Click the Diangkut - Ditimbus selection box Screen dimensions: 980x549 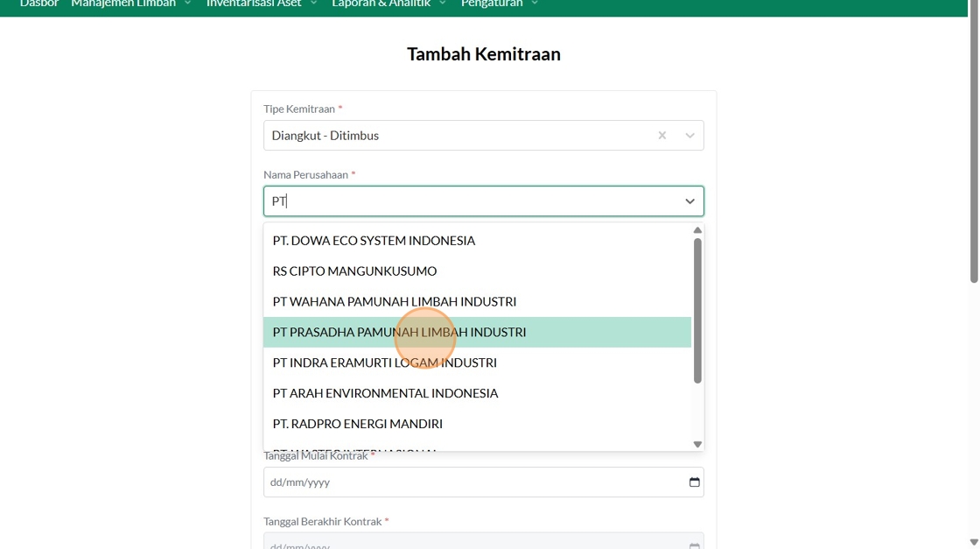tap(484, 136)
